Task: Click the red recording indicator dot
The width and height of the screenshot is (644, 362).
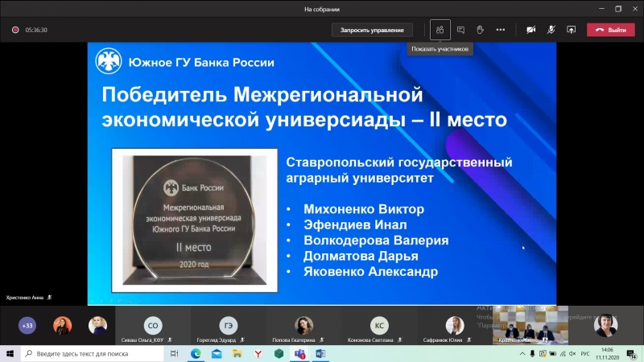Action: point(15,30)
